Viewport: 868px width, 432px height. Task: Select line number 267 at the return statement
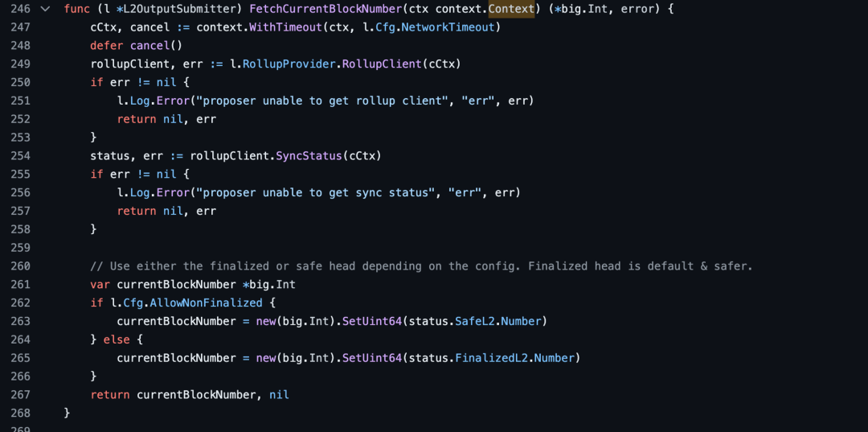(x=20, y=395)
